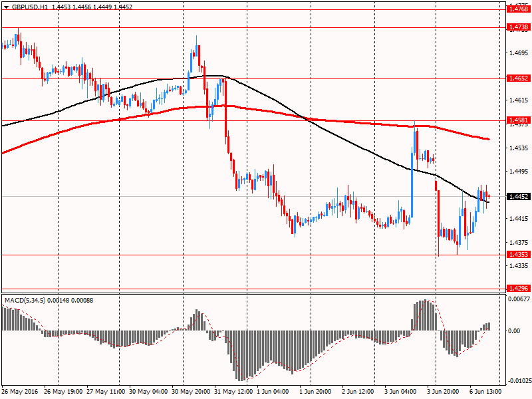
Task: Click the 1.4415 price axis value
Action: click(519, 219)
